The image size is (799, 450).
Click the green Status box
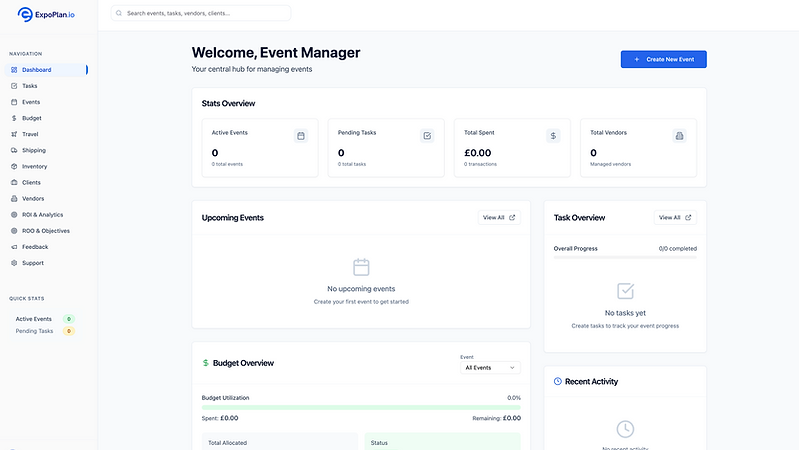pos(443,441)
